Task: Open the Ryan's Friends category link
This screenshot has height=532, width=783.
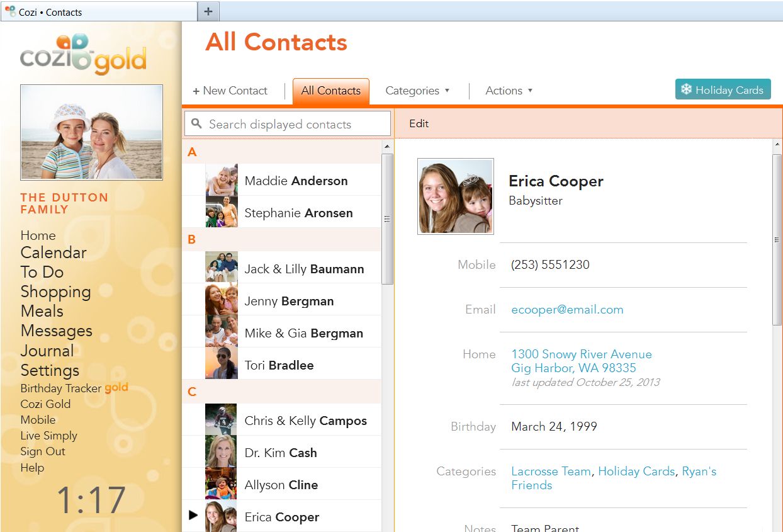Action: [614, 478]
